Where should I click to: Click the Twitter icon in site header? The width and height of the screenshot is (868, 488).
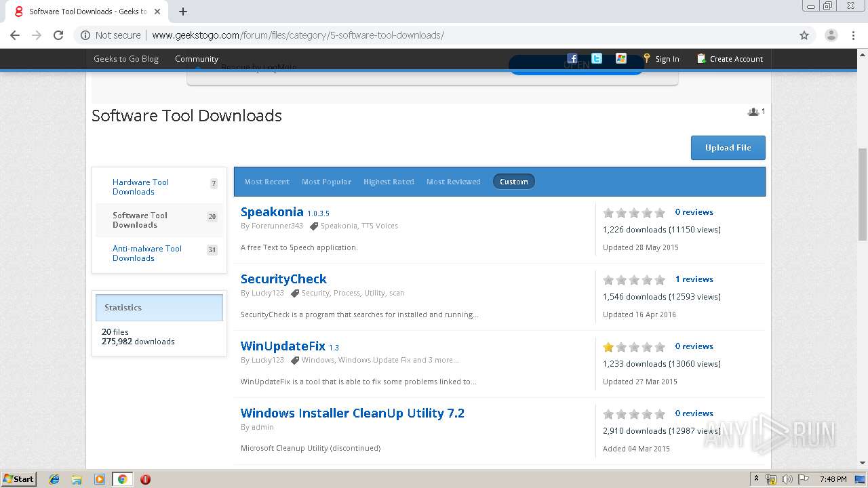click(x=597, y=58)
